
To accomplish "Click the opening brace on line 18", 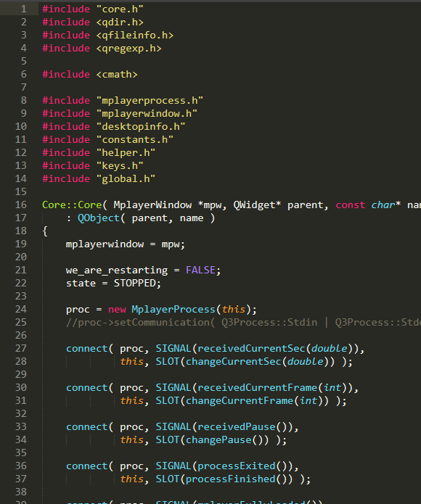I will pyautogui.click(x=45, y=231).
